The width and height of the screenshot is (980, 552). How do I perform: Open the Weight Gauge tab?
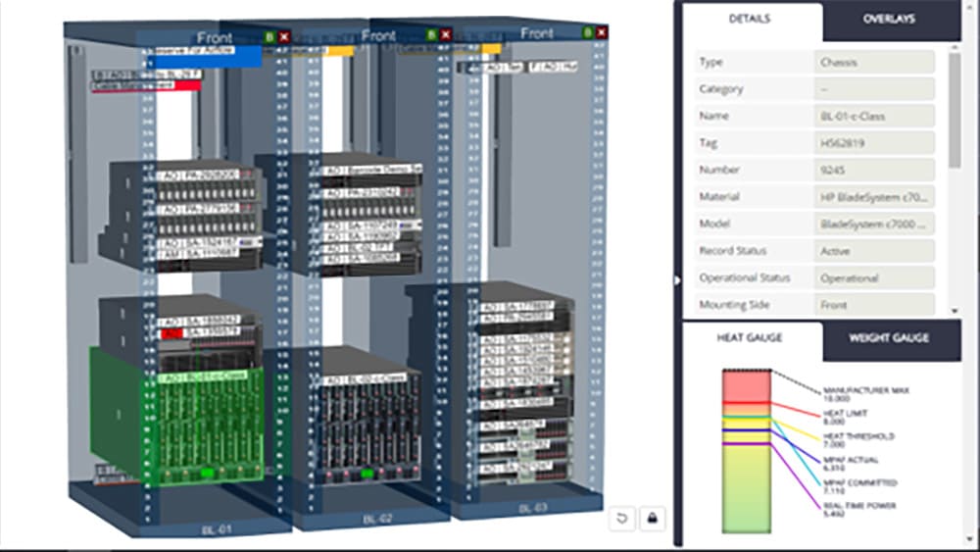point(889,337)
